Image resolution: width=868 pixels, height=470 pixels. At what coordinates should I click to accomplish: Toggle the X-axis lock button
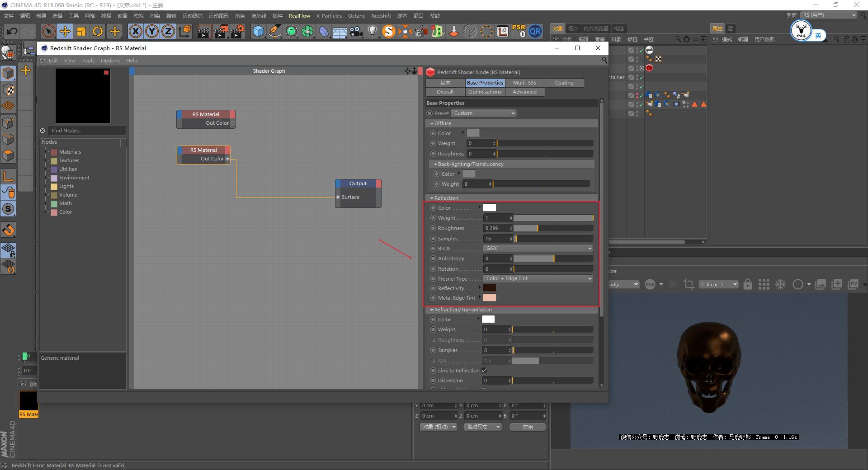click(x=136, y=32)
